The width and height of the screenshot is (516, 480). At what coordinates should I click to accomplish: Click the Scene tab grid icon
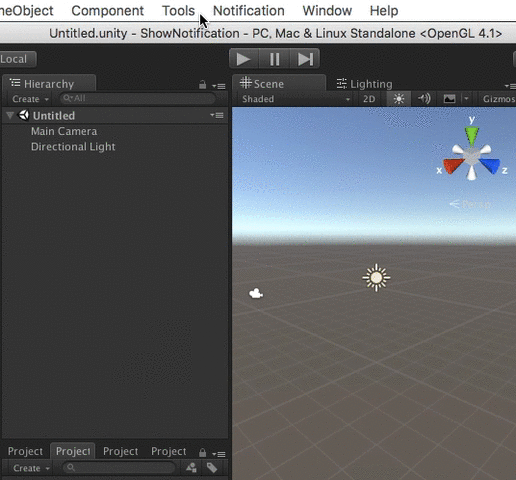[x=246, y=83]
